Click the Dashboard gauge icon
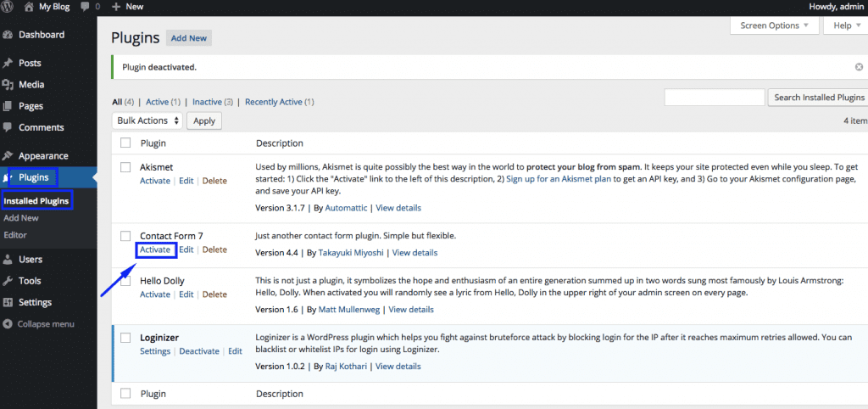This screenshot has width=868, height=409. pos(8,34)
